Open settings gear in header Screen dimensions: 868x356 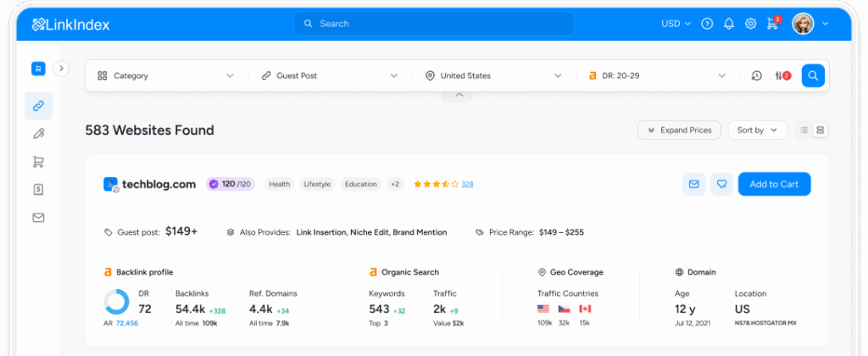coord(750,24)
